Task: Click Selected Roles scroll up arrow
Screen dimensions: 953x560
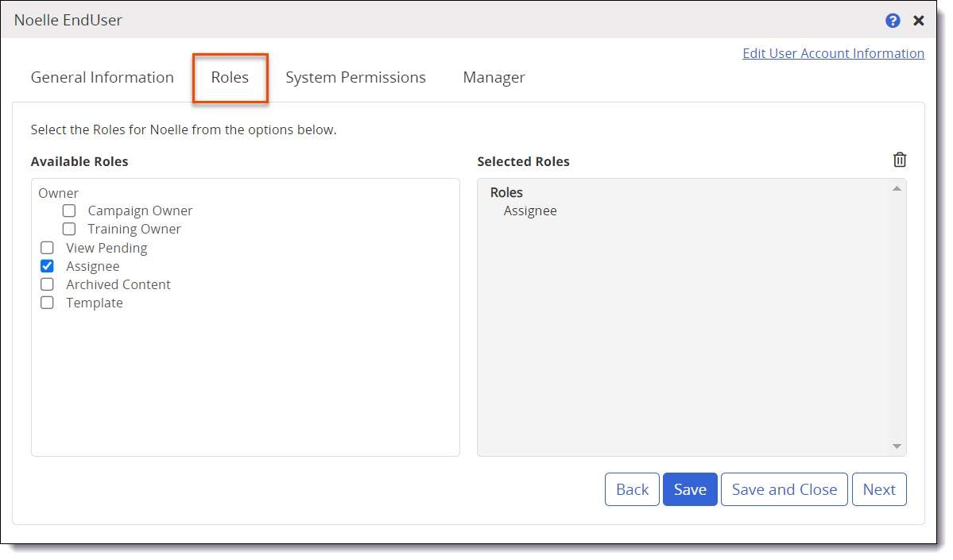Action: [x=897, y=188]
